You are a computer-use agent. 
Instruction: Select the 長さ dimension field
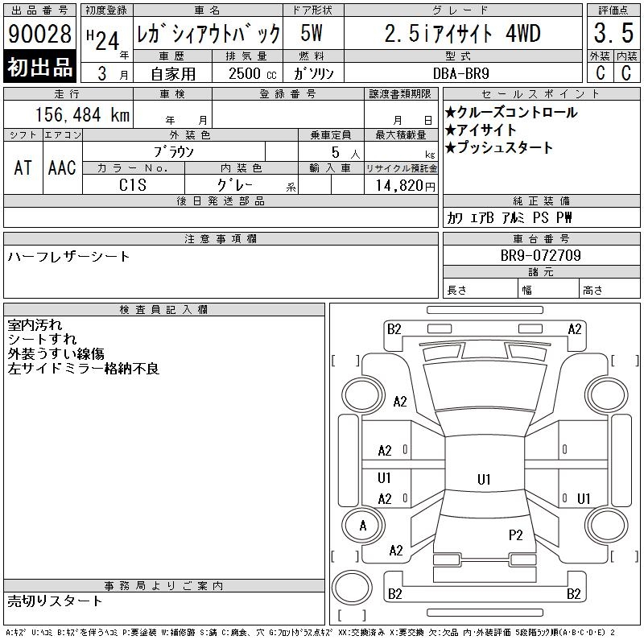(480, 290)
